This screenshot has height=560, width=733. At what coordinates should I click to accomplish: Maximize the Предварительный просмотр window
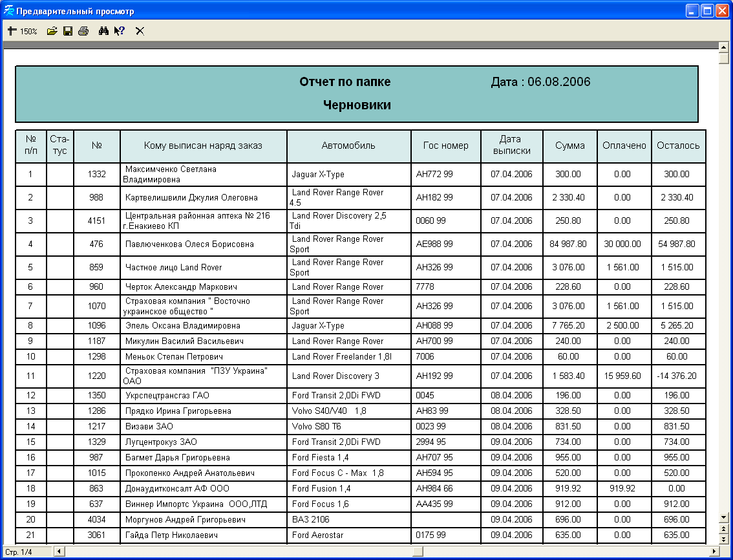pyautogui.click(x=708, y=11)
